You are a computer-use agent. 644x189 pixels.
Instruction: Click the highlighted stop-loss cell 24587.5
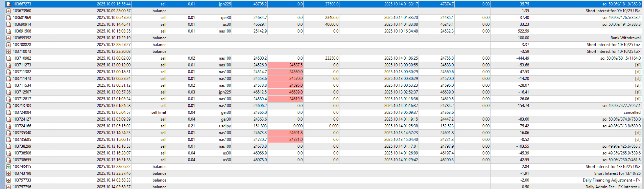[286, 65]
